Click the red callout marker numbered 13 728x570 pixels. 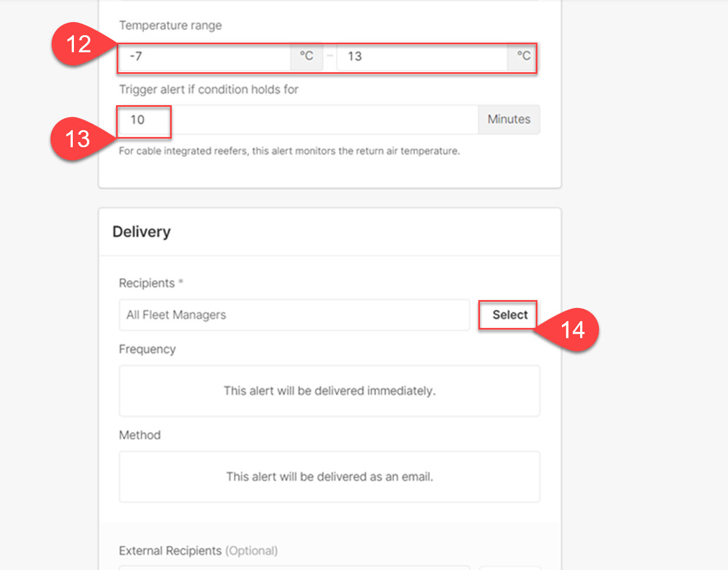(78, 139)
